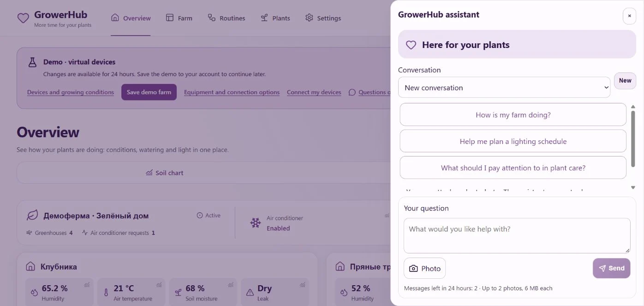Click the Air conditioner 'Enabled' status text
Image resolution: width=644 pixels, height=306 pixels.
[x=278, y=228]
